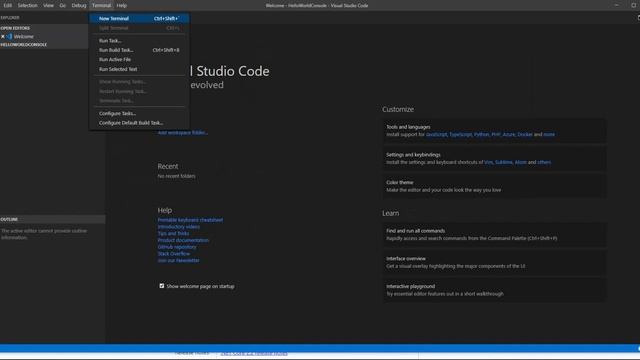Install Atom keybindings via link
The width and height of the screenshot is (640, 360).
[520, 162]
